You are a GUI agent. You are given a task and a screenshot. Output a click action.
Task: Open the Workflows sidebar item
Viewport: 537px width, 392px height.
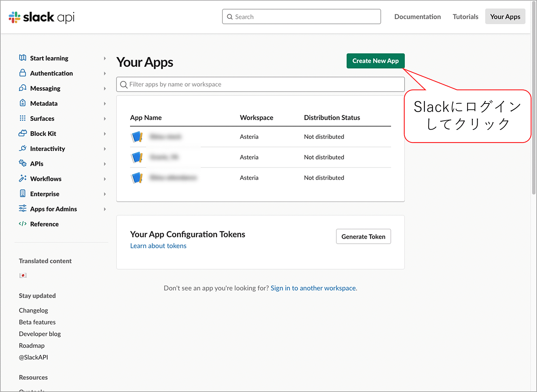click(46, 179)
